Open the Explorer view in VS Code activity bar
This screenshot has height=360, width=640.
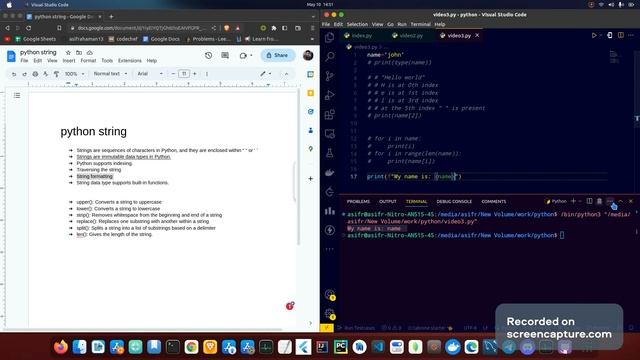click(x=329, y=37)
